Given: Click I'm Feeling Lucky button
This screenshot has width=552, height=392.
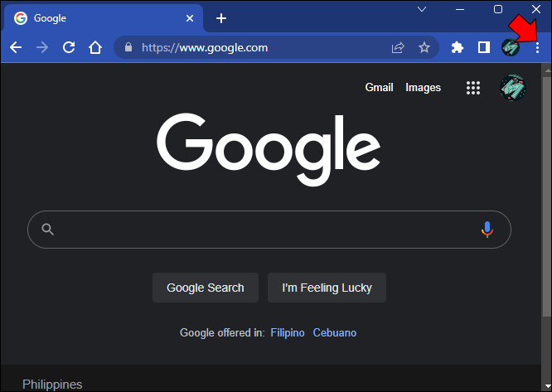Looking at the screenshot, I should tap(327, 288).
